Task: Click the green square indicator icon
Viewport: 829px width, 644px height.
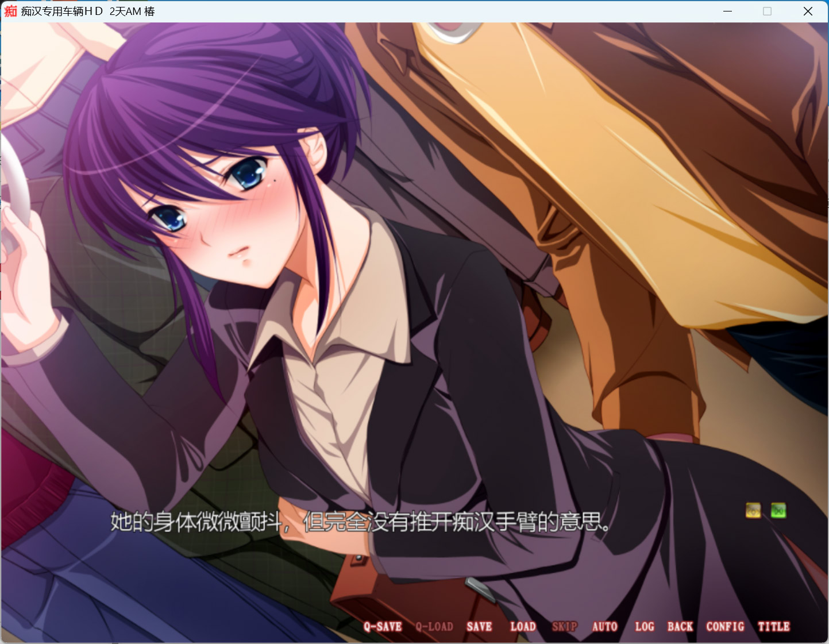Action: 778,510
